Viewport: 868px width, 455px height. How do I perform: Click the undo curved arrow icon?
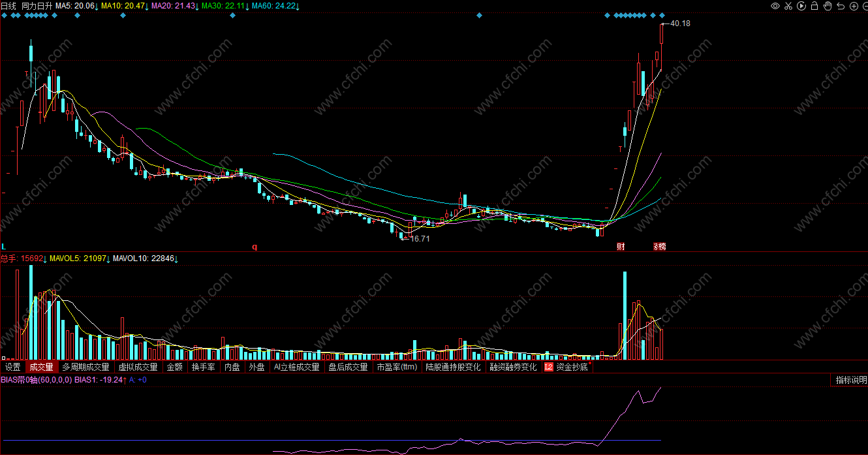pyautogui.click(x=841, y=6)
